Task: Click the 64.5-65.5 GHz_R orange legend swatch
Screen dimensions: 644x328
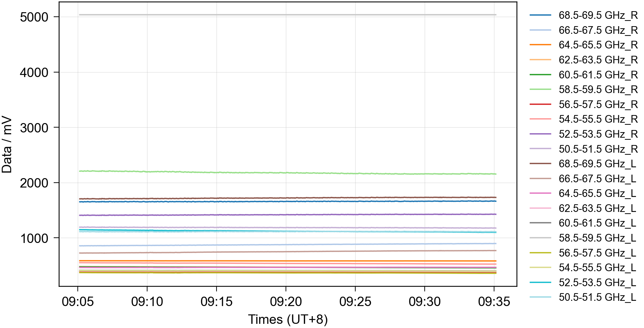Action: [x=540, y=45]
